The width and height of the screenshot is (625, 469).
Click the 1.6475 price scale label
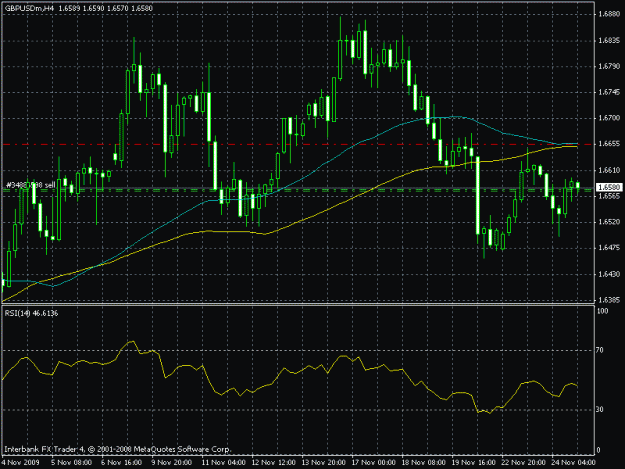(609, 248)
